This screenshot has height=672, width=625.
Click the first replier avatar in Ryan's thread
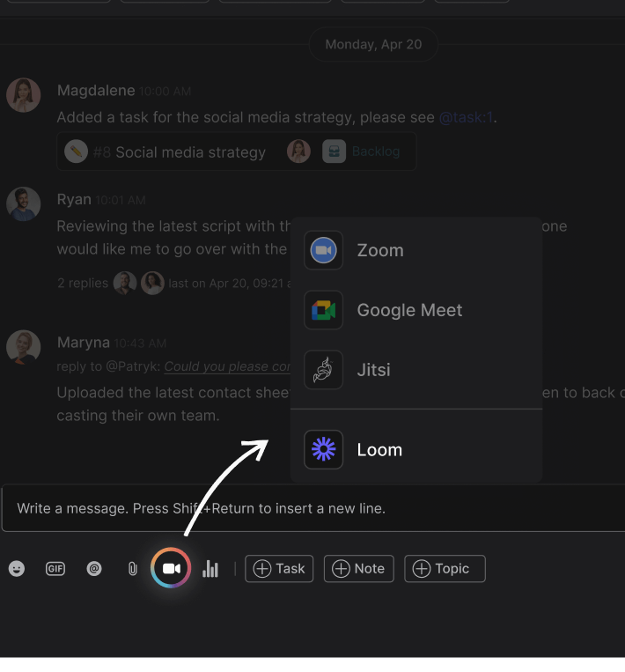(125, 283)
